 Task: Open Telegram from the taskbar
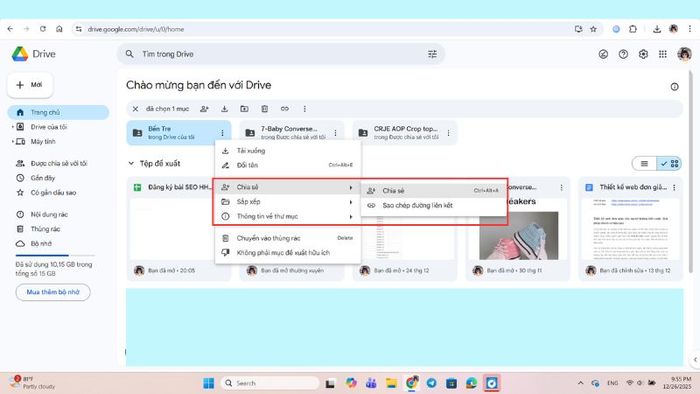click(x=431, y=383)
